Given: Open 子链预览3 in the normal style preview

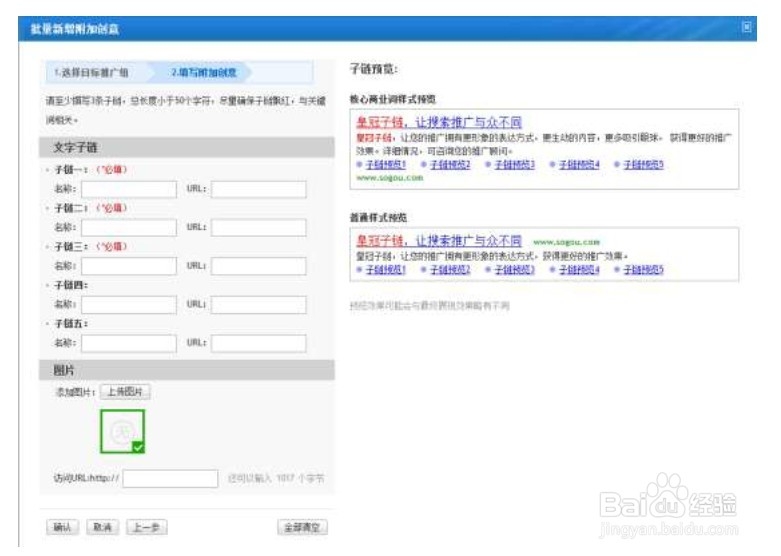Looking at the screenshot, I should pos(515,270).
